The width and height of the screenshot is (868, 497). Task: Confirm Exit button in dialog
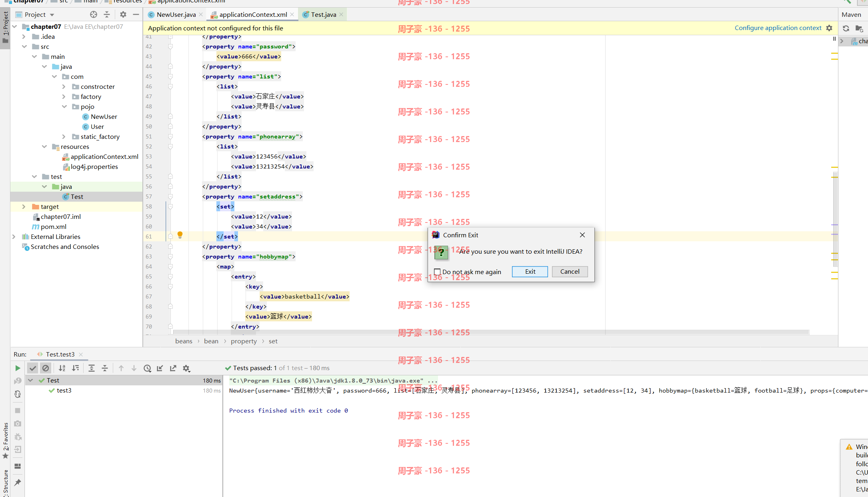coord(530,271)
